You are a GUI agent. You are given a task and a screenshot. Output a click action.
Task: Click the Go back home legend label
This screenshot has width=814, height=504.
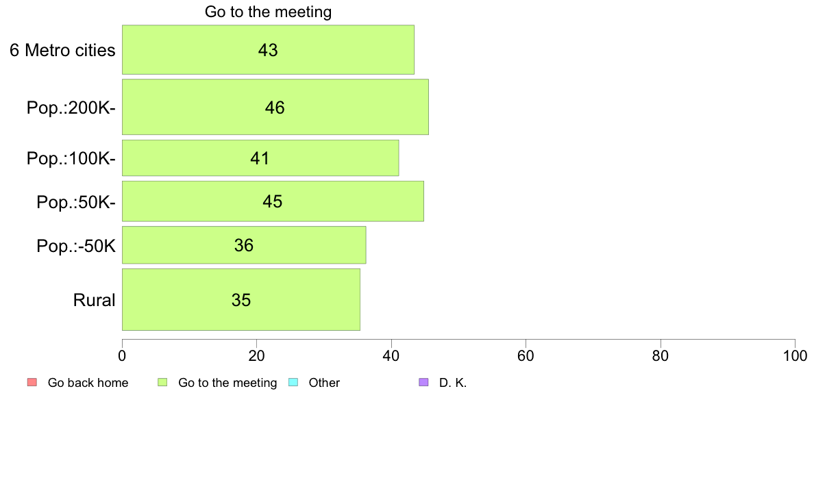(88, 383)
